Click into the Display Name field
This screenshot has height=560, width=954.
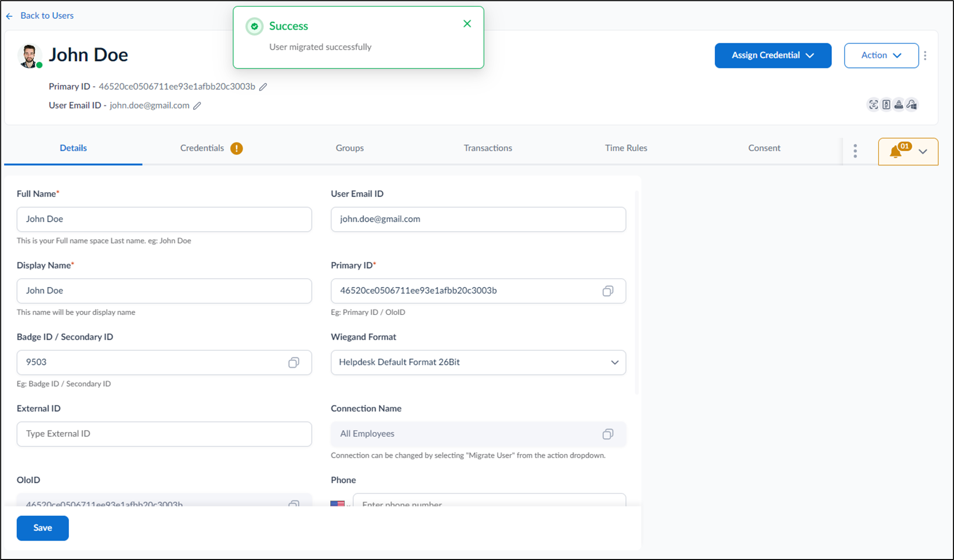pos(164,291)
